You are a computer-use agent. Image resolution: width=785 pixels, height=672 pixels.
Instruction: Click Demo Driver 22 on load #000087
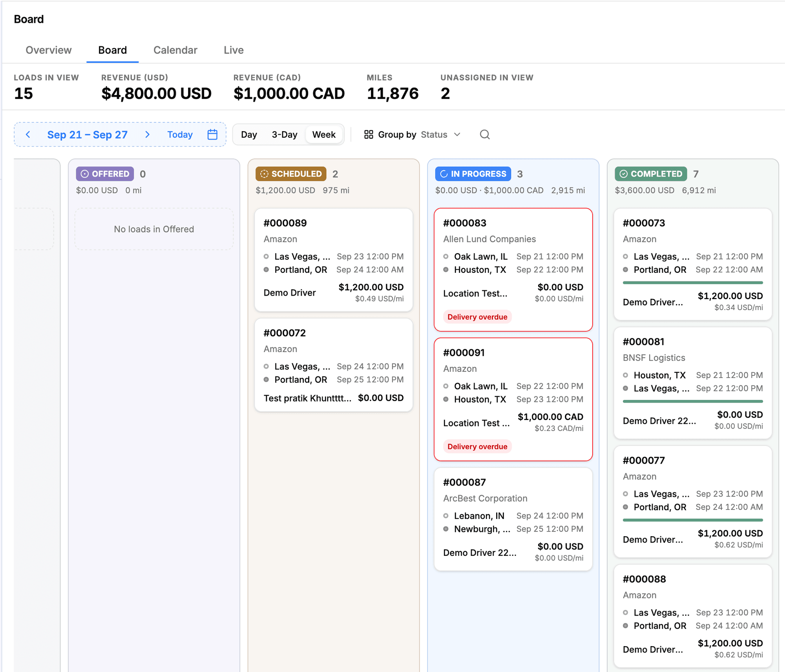point(480,553)
